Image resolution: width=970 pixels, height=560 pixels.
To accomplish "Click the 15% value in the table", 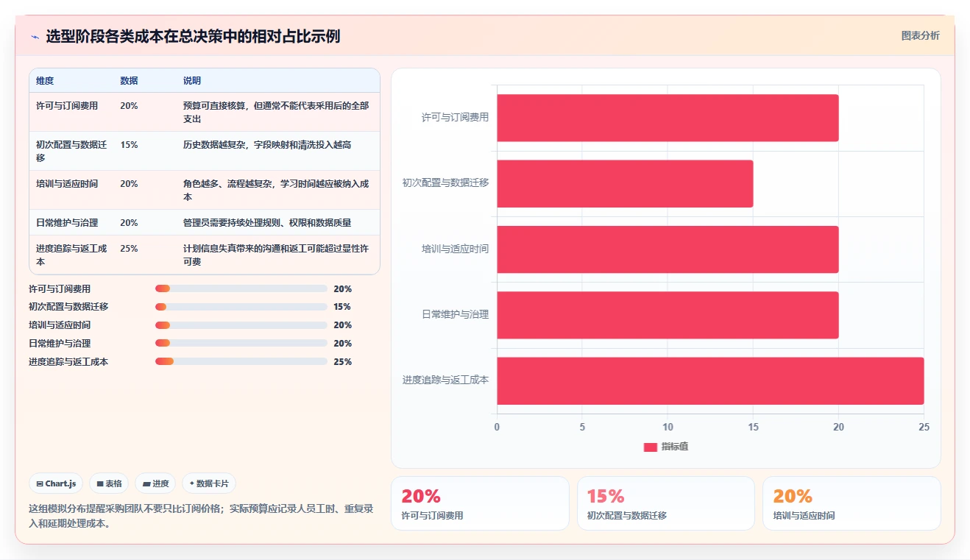I will [129, 145].
